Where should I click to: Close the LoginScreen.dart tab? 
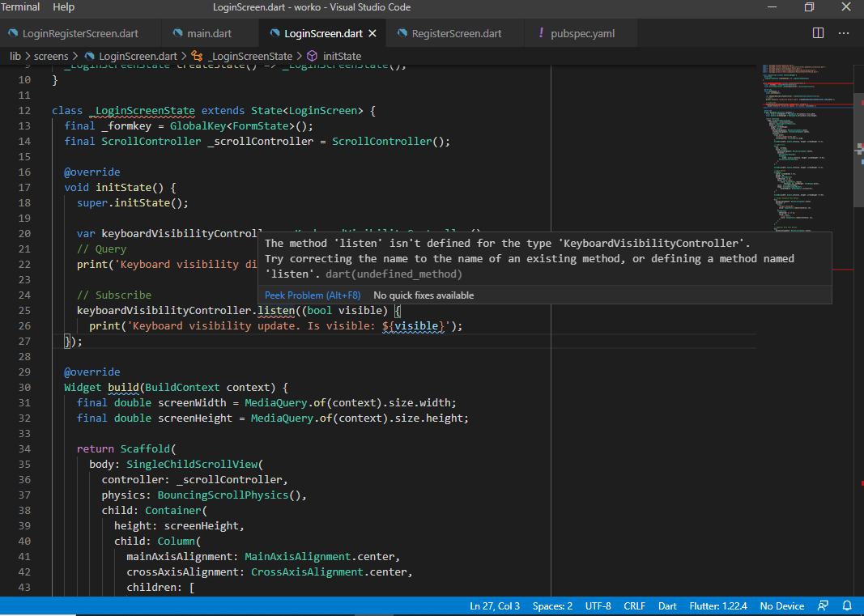pyautogui.click(x=372, y=33)
